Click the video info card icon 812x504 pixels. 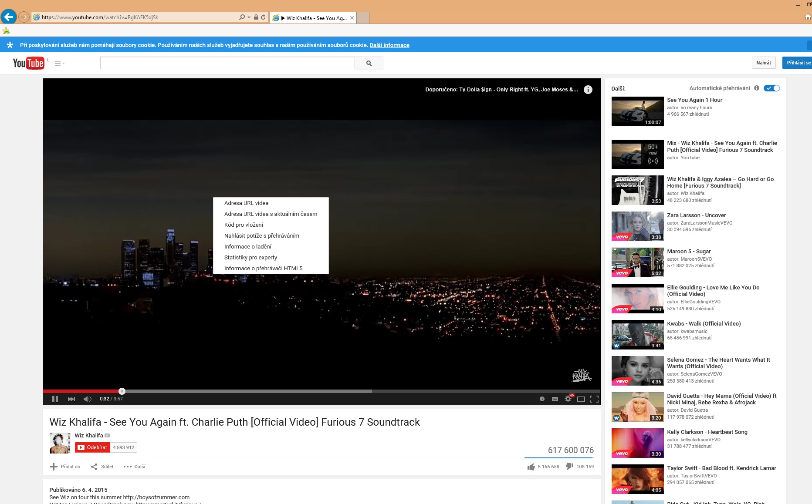pos(588,90)
